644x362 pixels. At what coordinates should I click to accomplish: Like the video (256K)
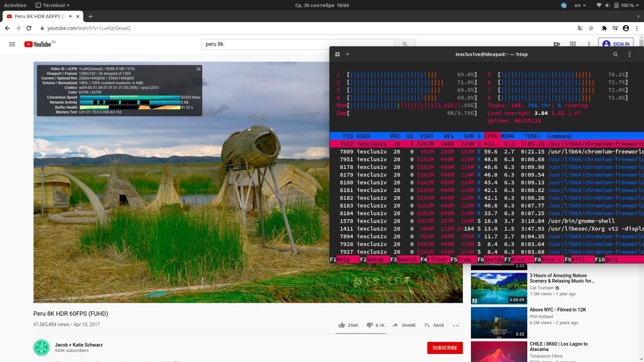[348, 325]
